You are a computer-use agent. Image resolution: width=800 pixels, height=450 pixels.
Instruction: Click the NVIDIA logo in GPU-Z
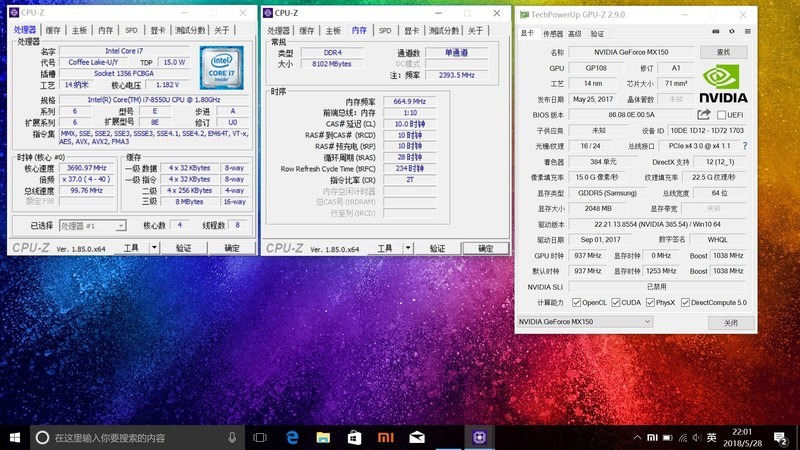(723, 84)
